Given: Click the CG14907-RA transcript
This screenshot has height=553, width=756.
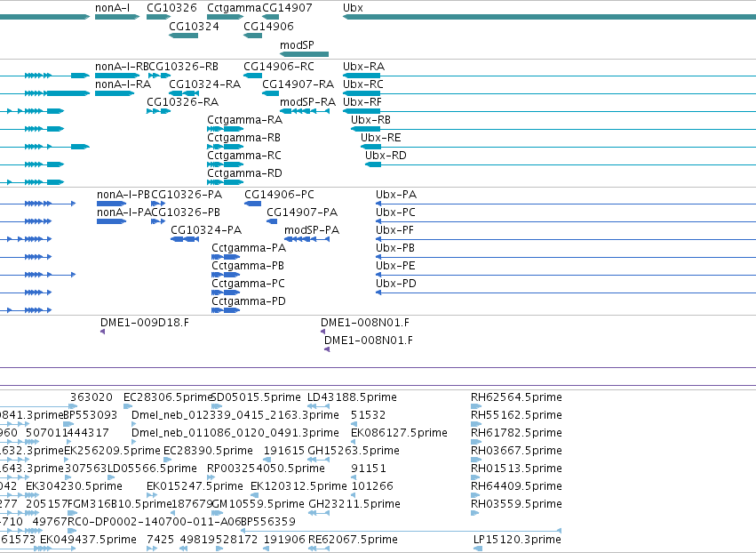Looking at the screenshot, I should [x=270, y=93].
